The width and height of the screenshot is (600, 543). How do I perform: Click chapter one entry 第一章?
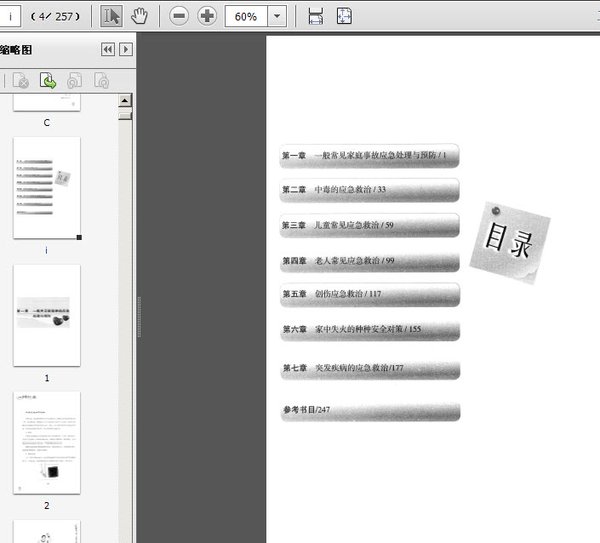pyautogui.click(x=369, y=156)
